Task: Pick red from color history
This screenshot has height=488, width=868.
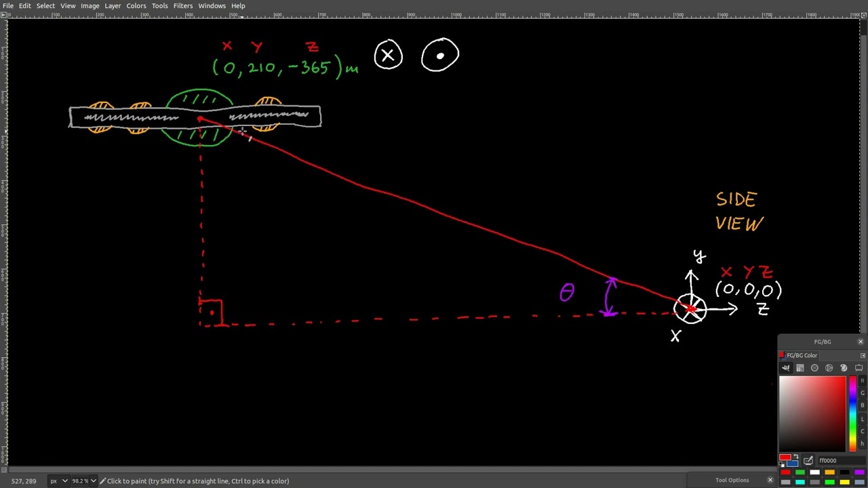Action: [x=786, y=472]
